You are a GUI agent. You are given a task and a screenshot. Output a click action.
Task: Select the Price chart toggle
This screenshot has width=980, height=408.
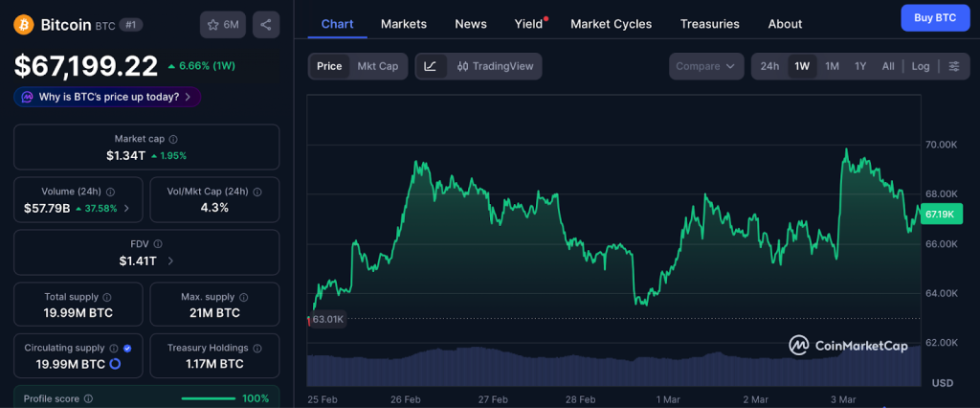click(329, 66)
